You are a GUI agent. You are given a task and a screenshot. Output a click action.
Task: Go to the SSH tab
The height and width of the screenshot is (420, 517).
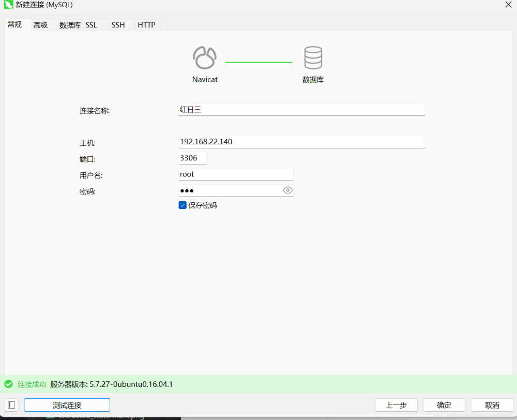click(x=118, y=25)
